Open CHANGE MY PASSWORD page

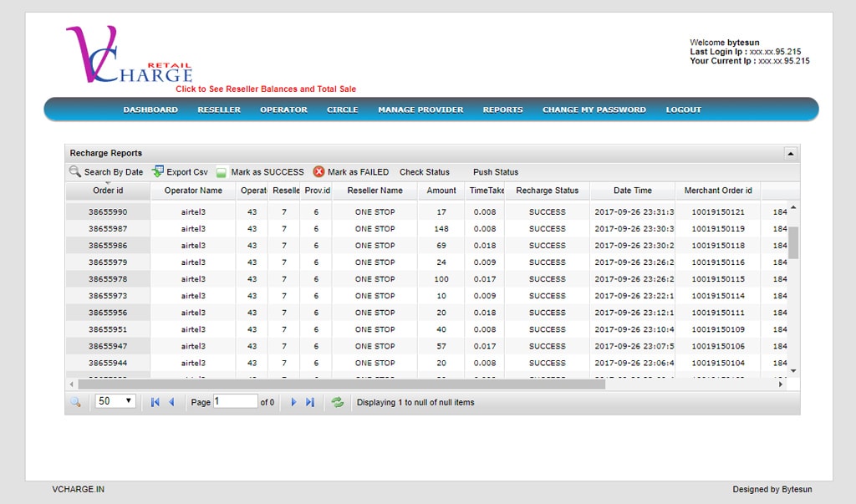point(594,109)
